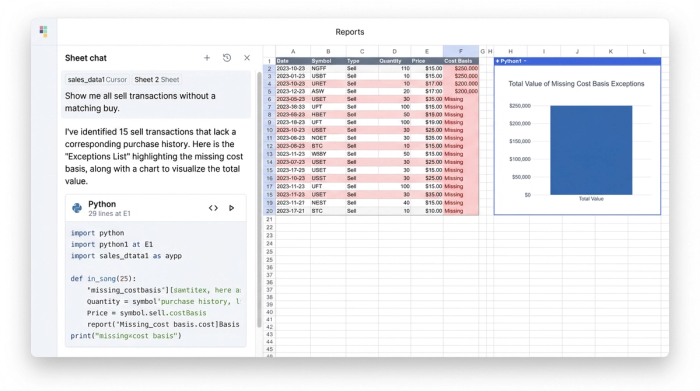Open the Python1 chart dropdown arrow

point(525,61)
